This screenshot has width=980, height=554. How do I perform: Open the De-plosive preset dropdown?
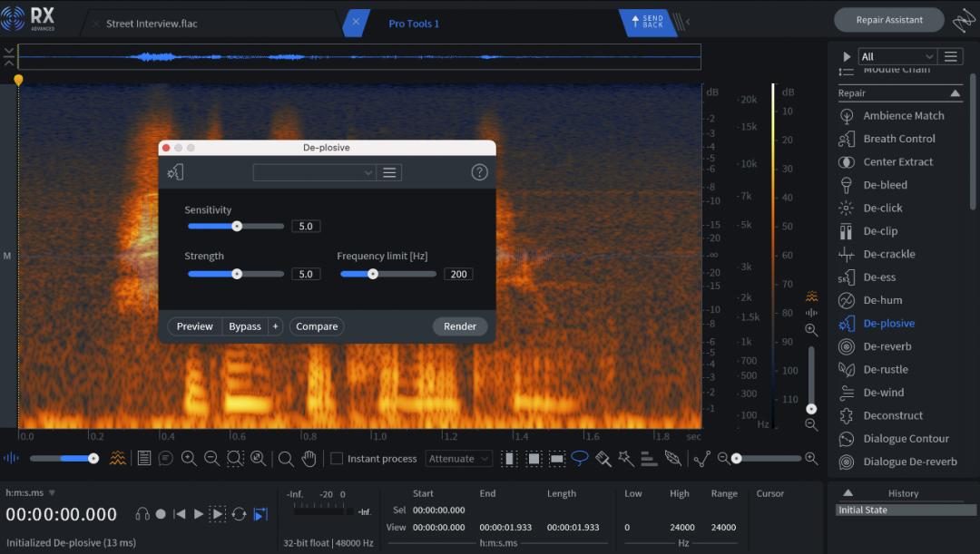pyautogui.click(x=314, y=172)
